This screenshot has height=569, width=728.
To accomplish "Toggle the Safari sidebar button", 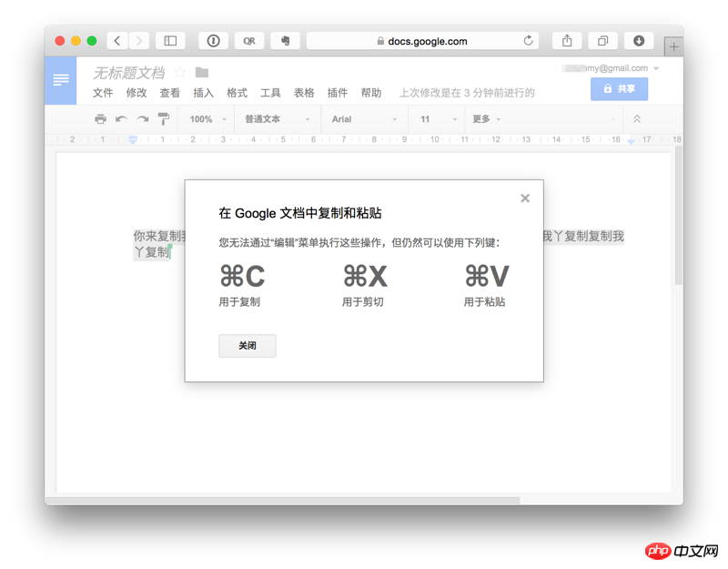I will coord(170,41).
